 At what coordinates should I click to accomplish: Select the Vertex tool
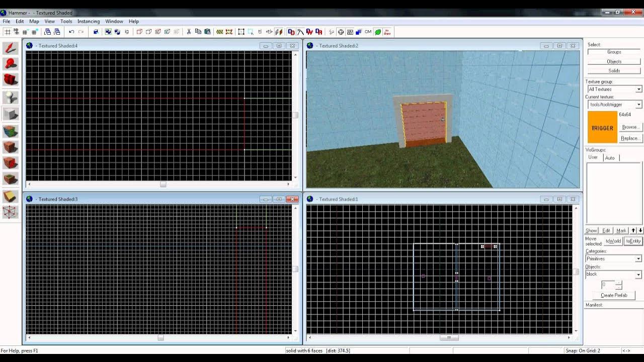pos(10,212)
